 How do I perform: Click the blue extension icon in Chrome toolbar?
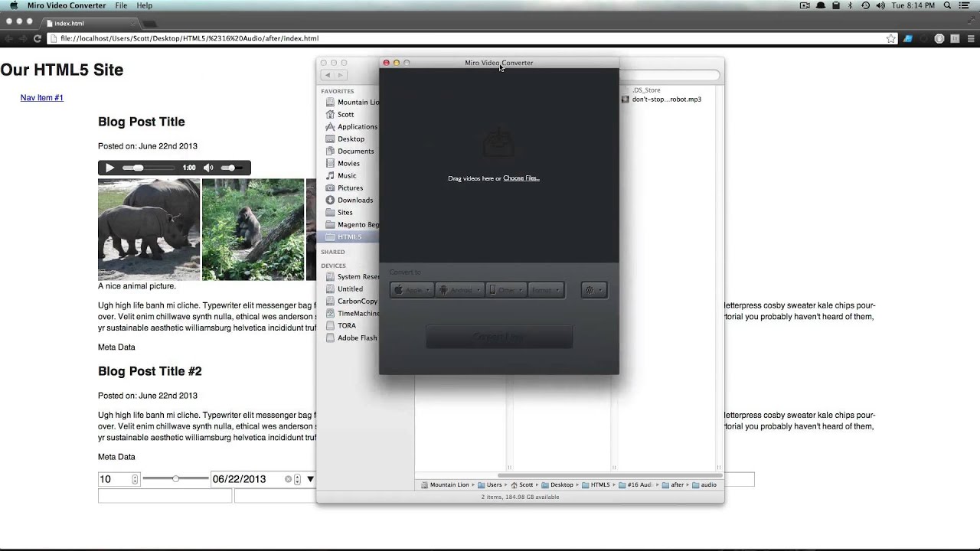[x=908, y=38]
